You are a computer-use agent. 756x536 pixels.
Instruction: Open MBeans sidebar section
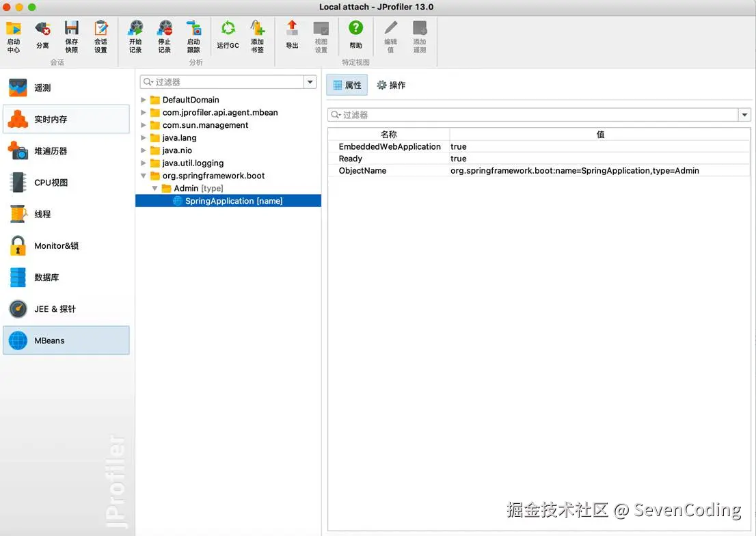tap(66, 340)
